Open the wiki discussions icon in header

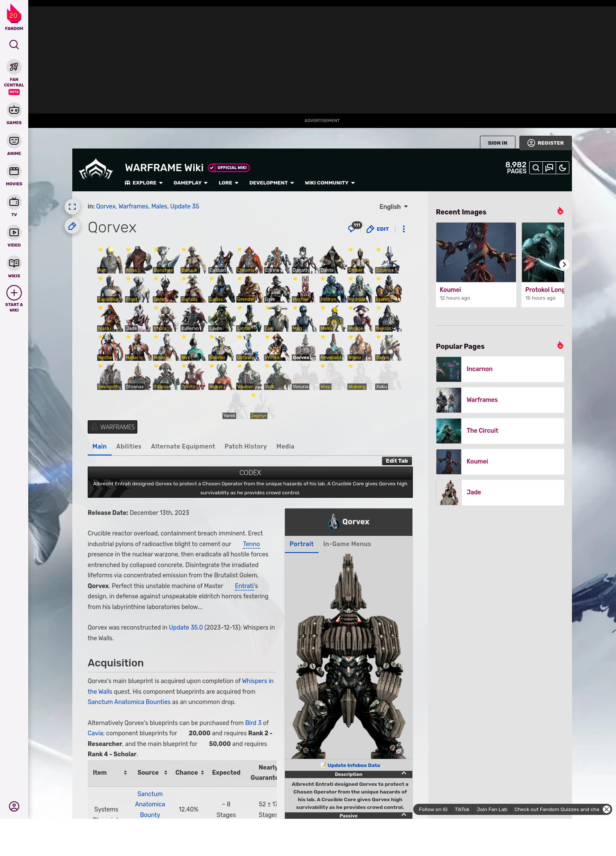549,168
